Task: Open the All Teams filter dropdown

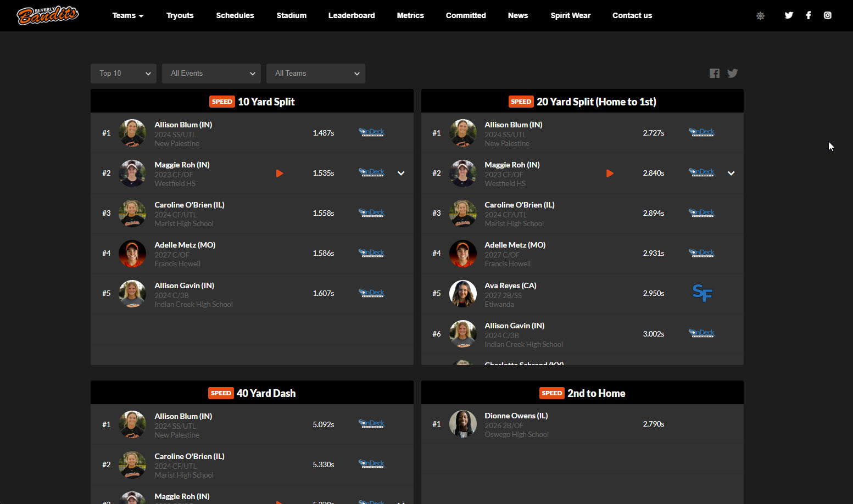Action: 316,74
